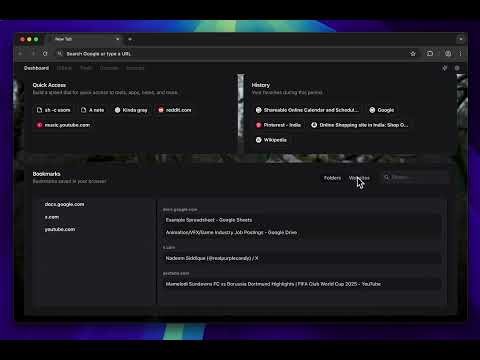Open Animation/VFX/Game Industry Job Postings bookmark

coord(303,232)
